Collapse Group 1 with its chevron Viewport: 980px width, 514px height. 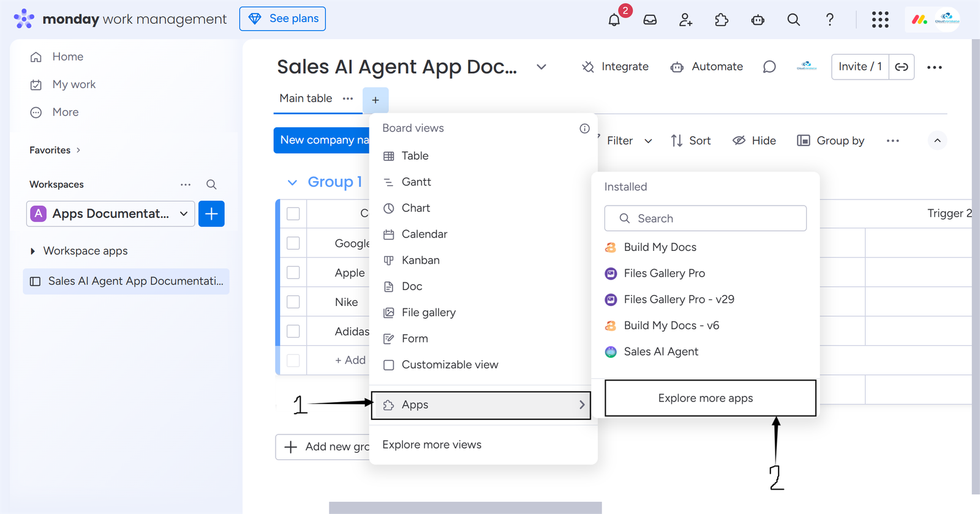(x=292, y=182)
